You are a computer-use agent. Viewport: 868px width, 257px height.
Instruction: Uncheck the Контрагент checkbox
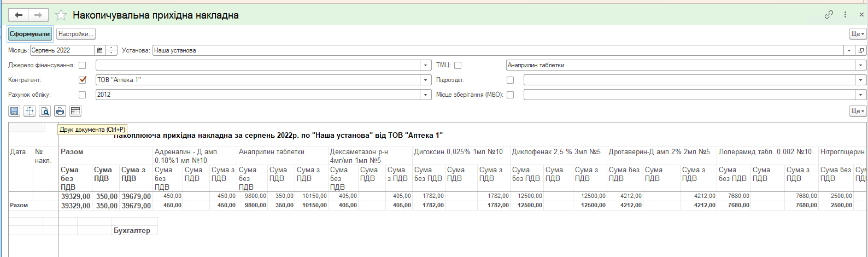tap(83, 80)
